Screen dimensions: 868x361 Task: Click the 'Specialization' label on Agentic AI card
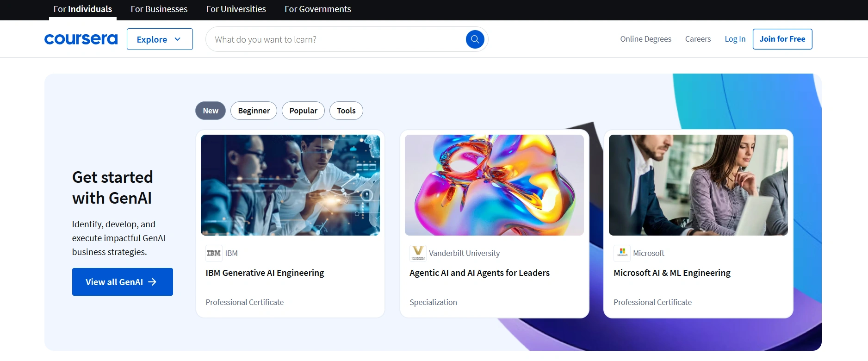[433, 302]
